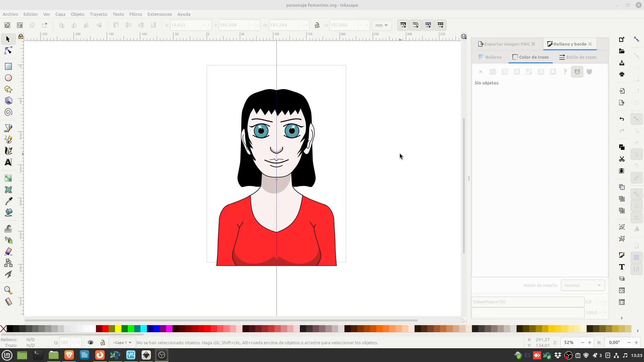Switch to the Estilo de trazo tab
Image resolution: width=644 pixels, height=362 pixels.
click(578, 57)
